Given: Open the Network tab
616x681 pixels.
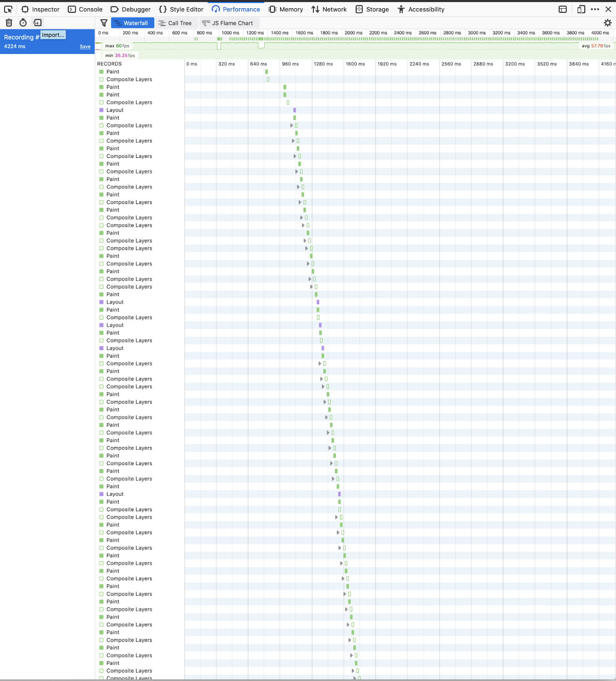Looking at the screenshot, I should pos(329,9).
